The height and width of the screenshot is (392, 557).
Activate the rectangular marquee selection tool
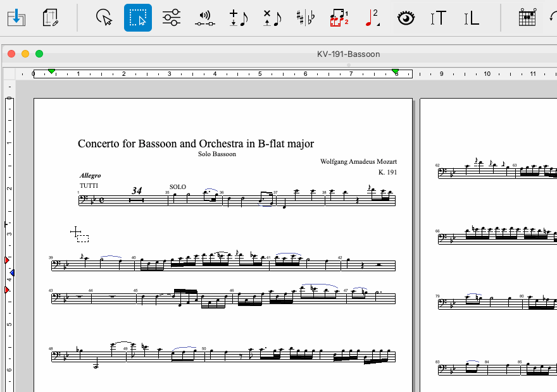[138, 18]
